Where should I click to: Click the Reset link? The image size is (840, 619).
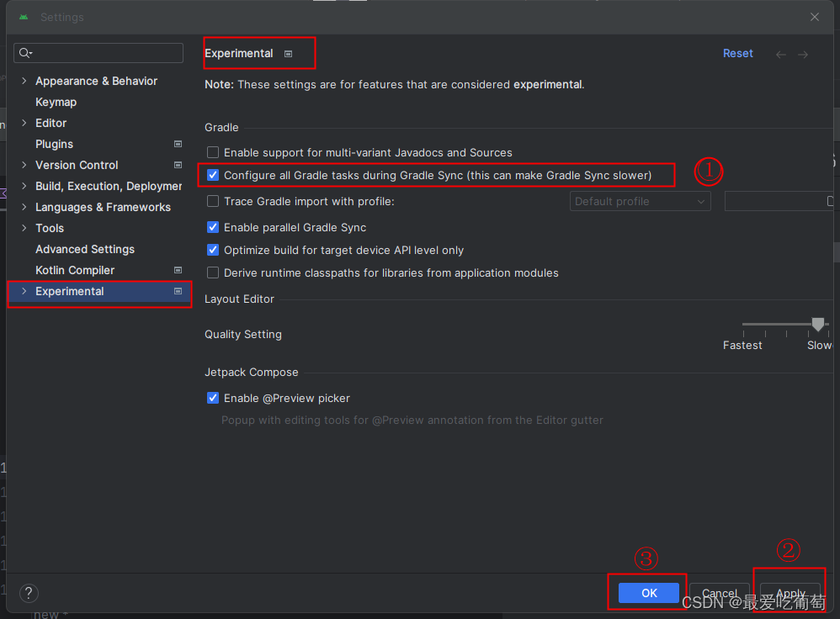point(737,53)
